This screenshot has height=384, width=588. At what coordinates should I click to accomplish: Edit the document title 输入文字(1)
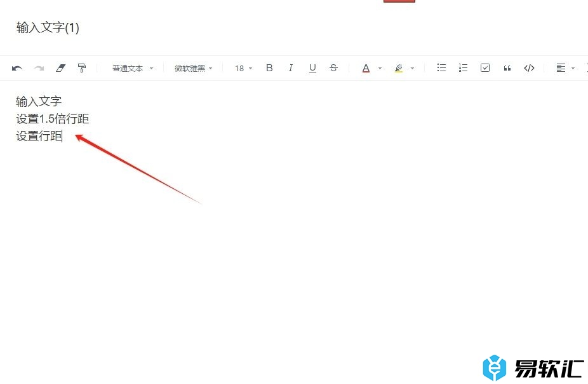[48, 27]
